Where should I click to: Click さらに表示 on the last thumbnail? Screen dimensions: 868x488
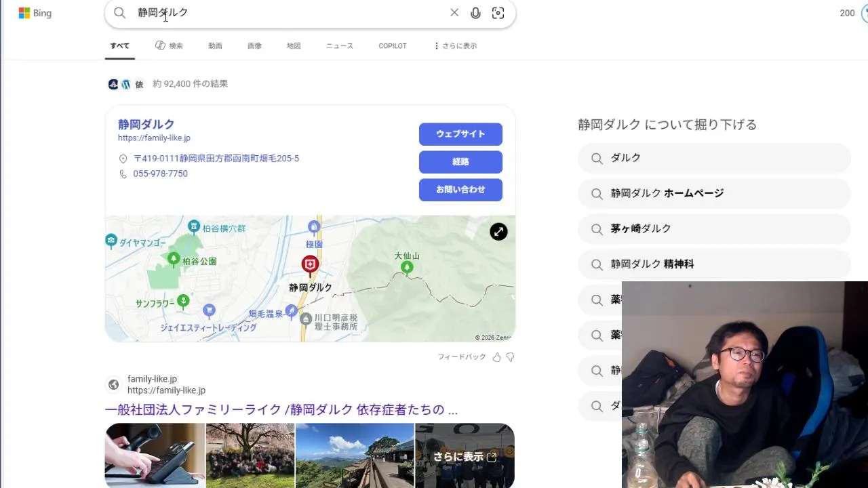click(x=465, y=457)
